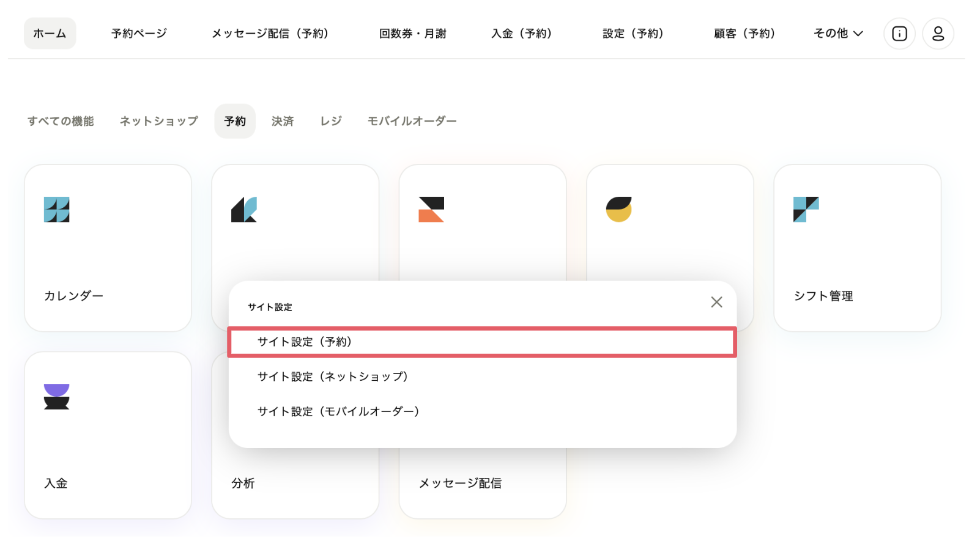The image size is (980, 544).
Task: Click the Shift Management (シフト管理) card icon
Action: [806, 210]
